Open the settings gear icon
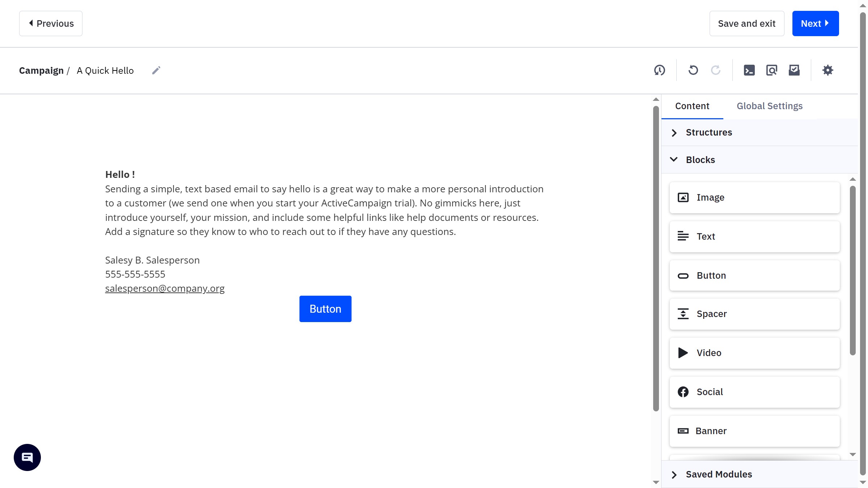This screenshot has width=868, height=488. pos(827,70)
